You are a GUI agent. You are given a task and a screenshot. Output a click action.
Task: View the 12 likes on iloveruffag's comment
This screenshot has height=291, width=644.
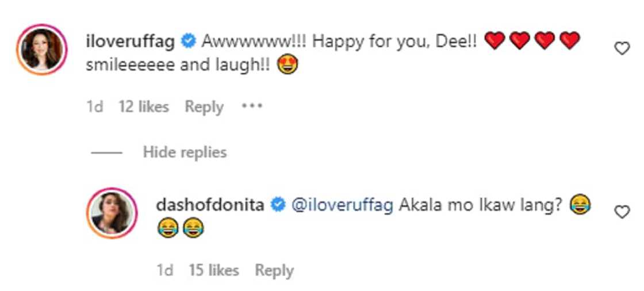click(143, 107)
